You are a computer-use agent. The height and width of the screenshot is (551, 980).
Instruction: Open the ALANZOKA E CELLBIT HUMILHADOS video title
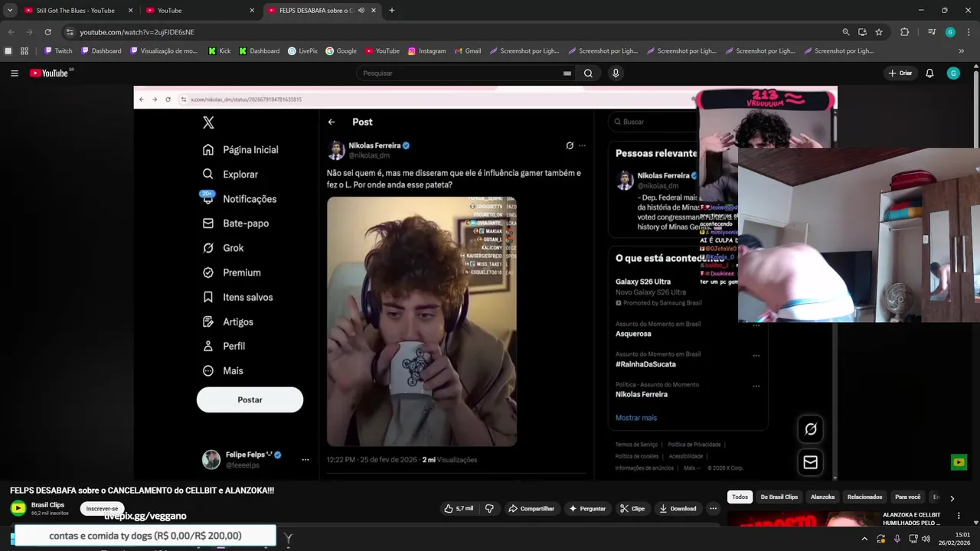911,519
